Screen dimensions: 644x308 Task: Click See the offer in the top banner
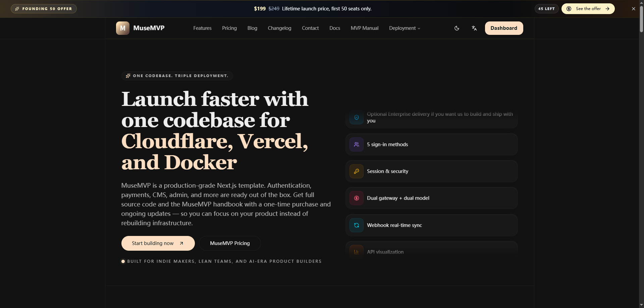point(588,9)
